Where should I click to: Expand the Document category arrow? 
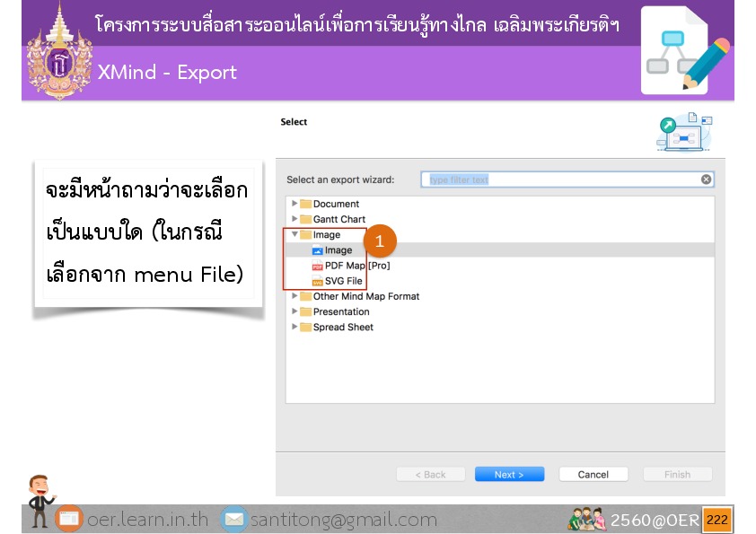coord(294,204)
